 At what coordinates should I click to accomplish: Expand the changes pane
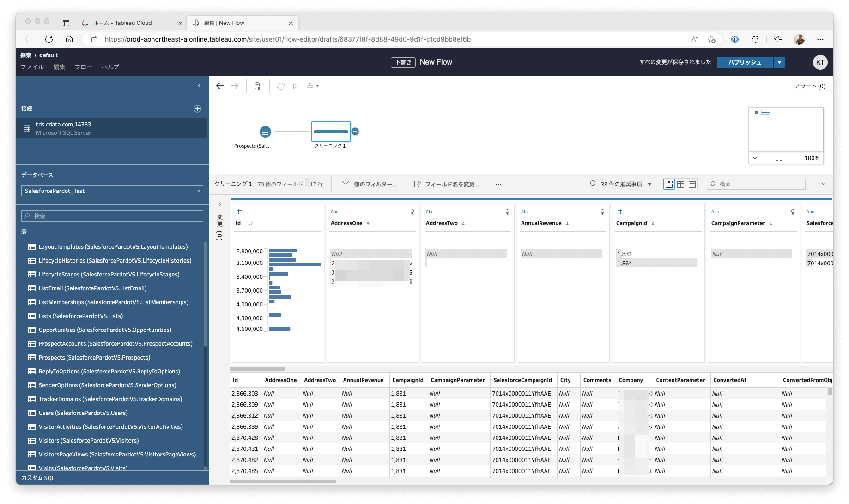click(x=220, y=204)
